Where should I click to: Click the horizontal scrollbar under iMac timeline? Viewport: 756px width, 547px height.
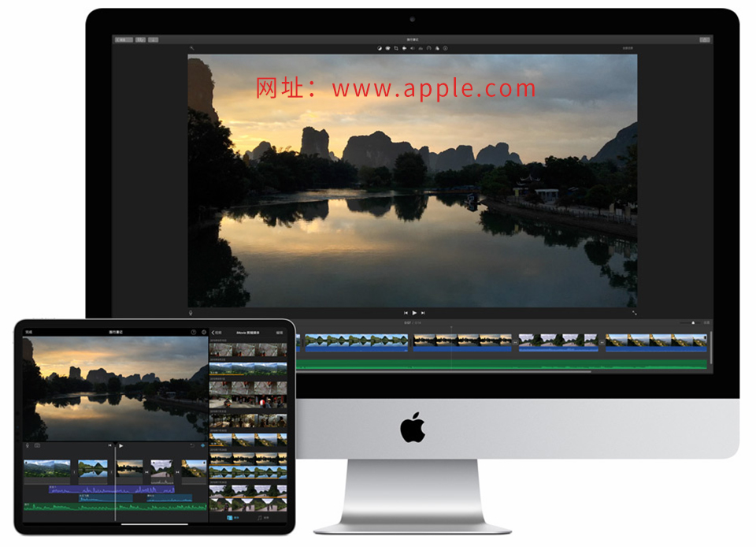click(443, 372)
